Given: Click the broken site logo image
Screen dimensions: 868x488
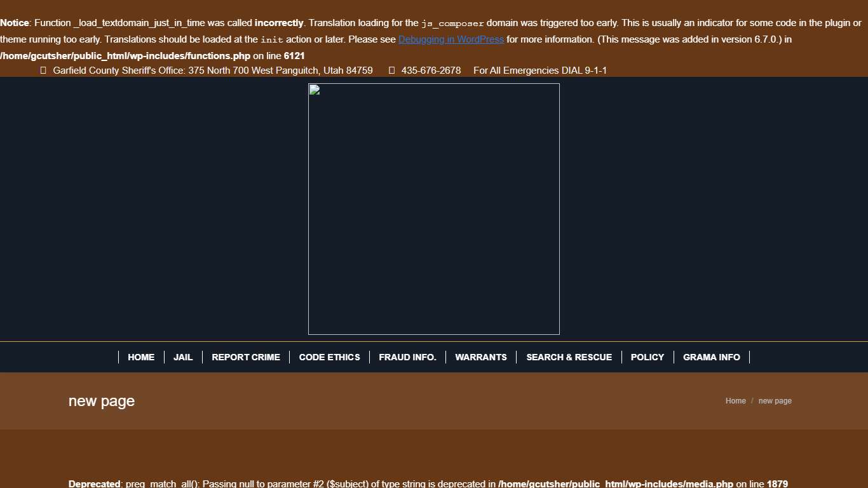Looking at the screenshot, I should (433, 209).
